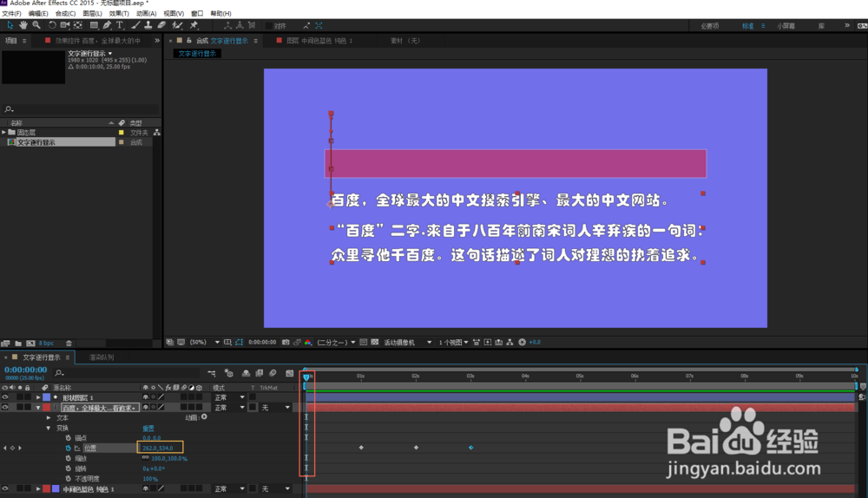Select the Pen tool
The height and width of the screenshot is (498, 868).
pyautogui.click(x=107, y=25)
